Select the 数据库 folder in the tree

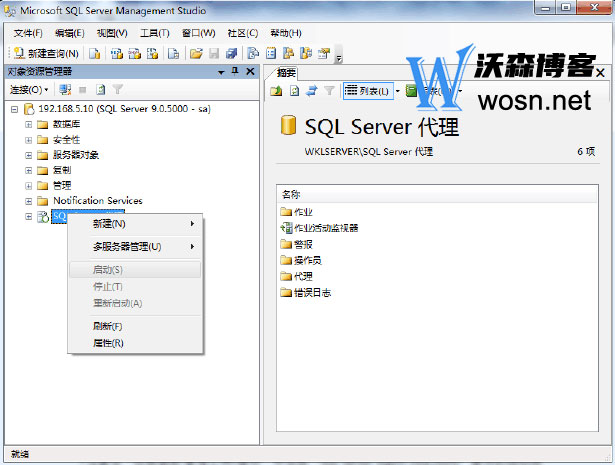pos(66,124)
